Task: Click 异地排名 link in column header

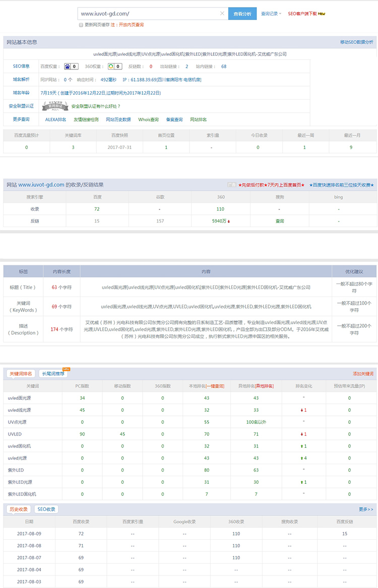Action: tap(264, 386)
